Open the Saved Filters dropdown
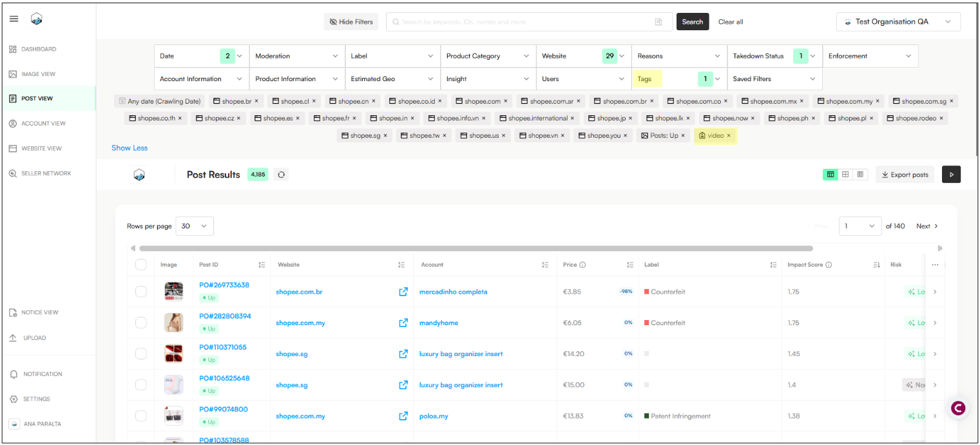The image size is (980, 445). point(774,79)
